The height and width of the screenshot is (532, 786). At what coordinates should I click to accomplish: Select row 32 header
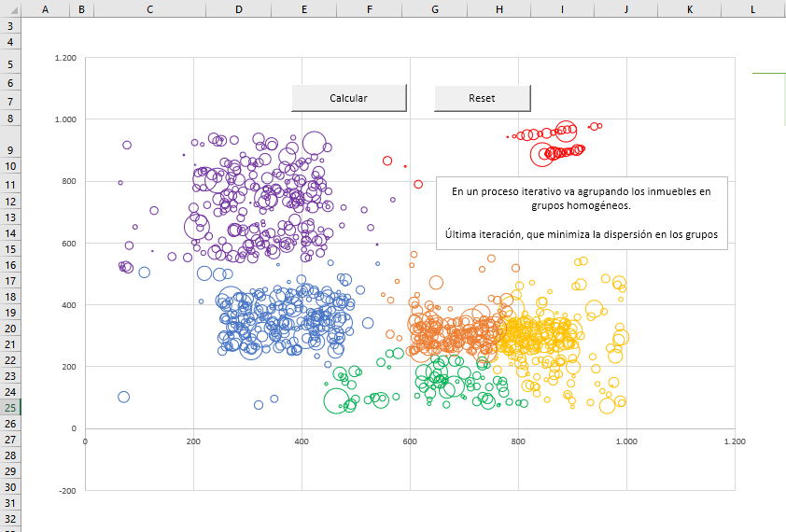(x=10, y=519)
